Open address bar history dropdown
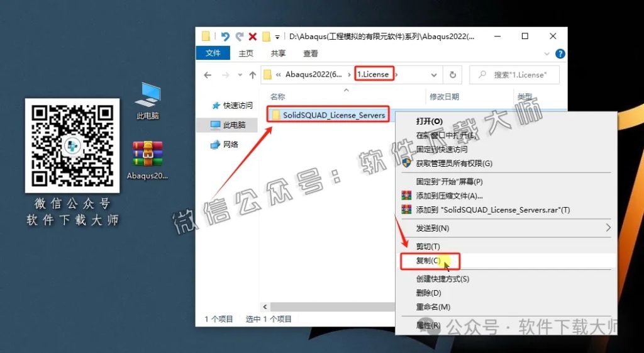 pos(434,75)
